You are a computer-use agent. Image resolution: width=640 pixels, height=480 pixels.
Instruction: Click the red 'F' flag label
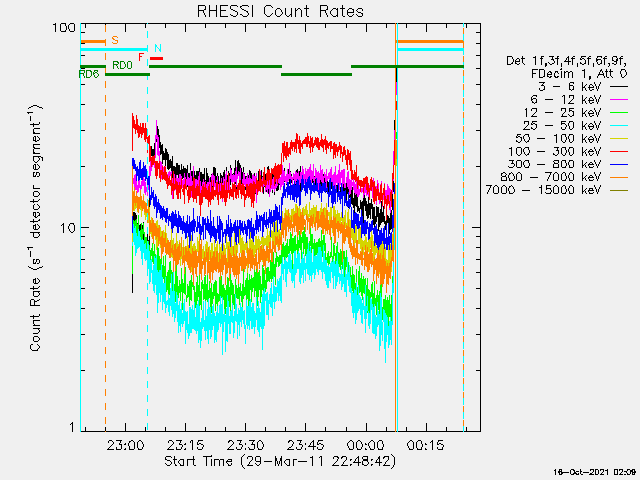(x=141, y=57)
